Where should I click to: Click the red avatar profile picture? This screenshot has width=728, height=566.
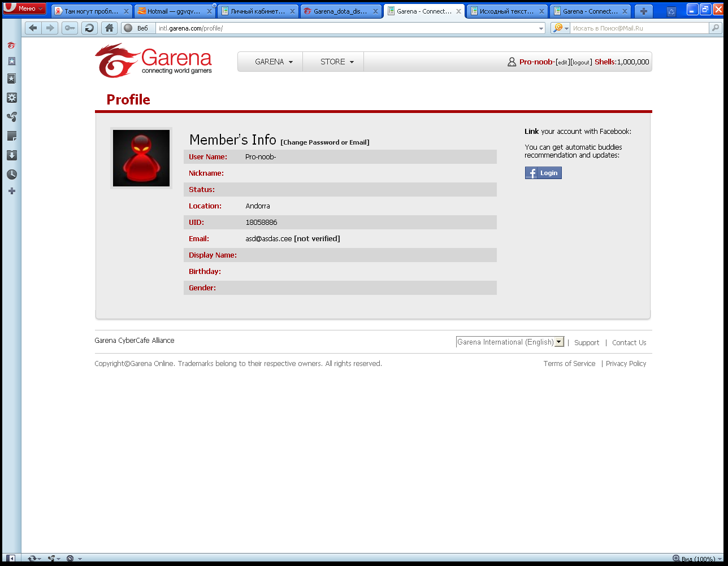(x=141, y=158)
